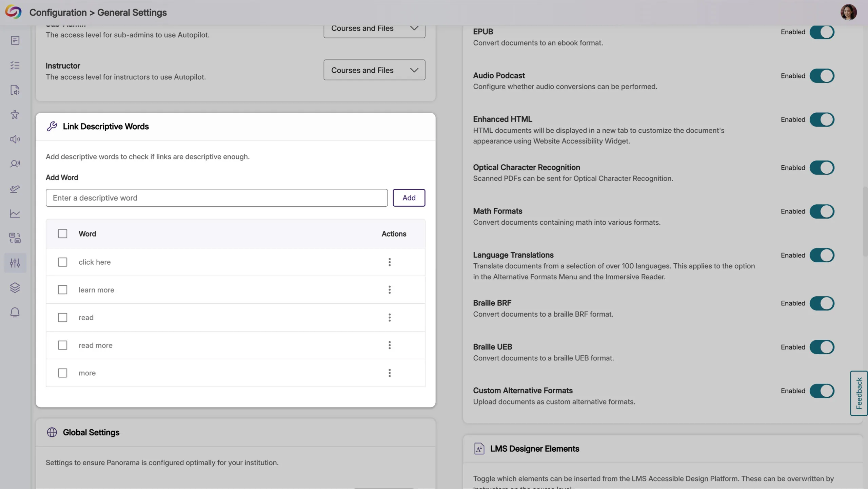868x489 pixels.
Task: Open the layers stack sidebar icon
Action: tap(15, 287)
